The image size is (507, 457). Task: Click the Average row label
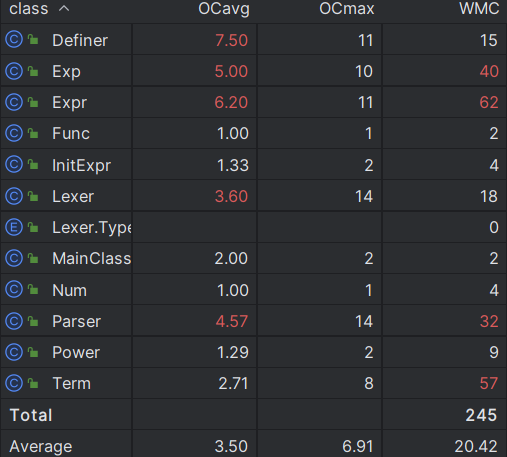point(41,446)
